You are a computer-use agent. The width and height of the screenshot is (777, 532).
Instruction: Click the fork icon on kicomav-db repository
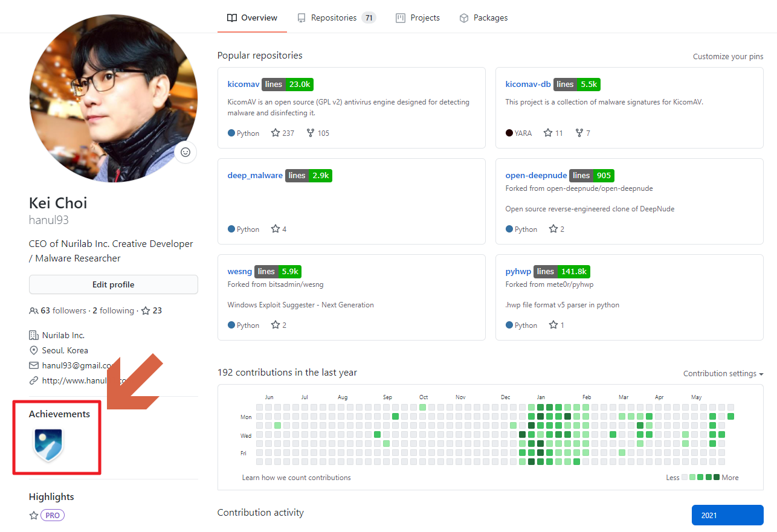pos(579,133)
